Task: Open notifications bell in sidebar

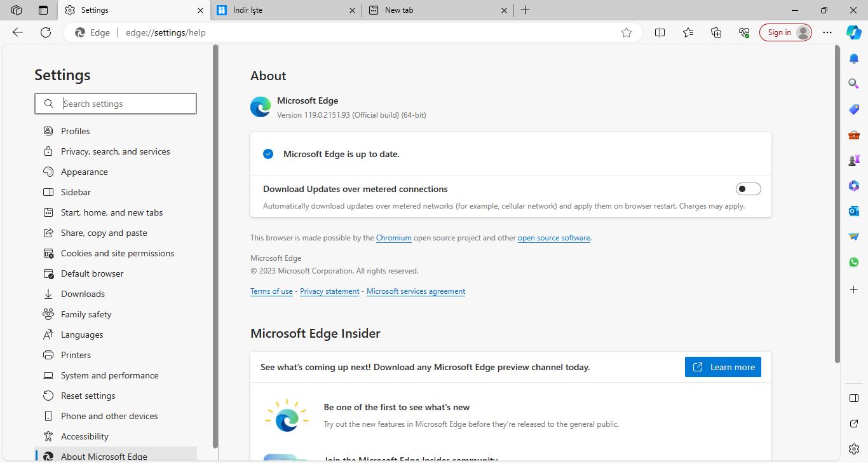Action: click(x=854, y=59)
